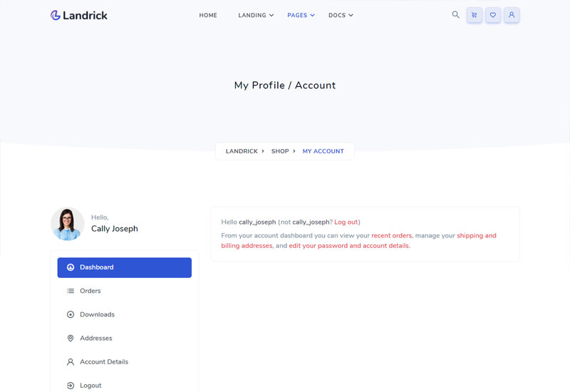Open the Dashboard sidebar tab
The image size is (570, 392).
[x=124, y=267]
